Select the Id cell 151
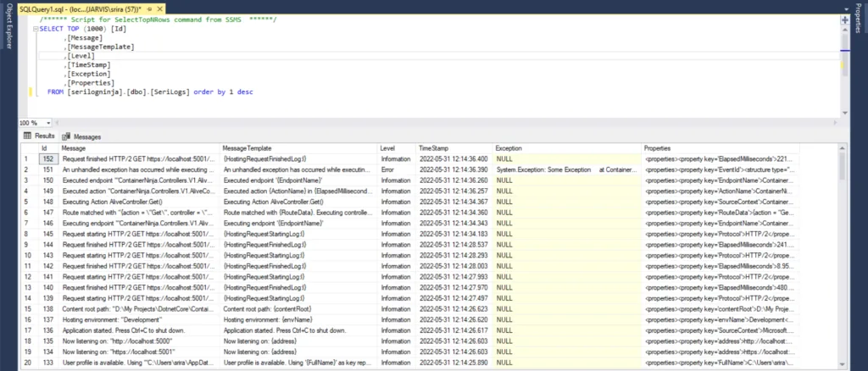 [x=48, y=169]
